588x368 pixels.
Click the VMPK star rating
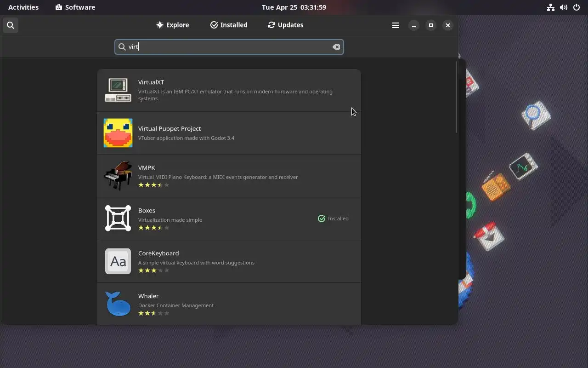(154, 185)
